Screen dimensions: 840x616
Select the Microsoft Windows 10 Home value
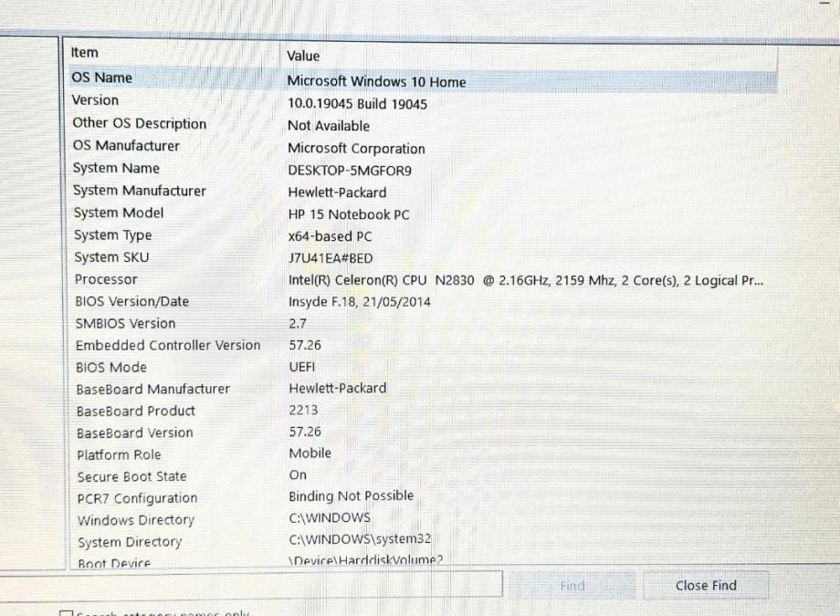pos(376,81)
